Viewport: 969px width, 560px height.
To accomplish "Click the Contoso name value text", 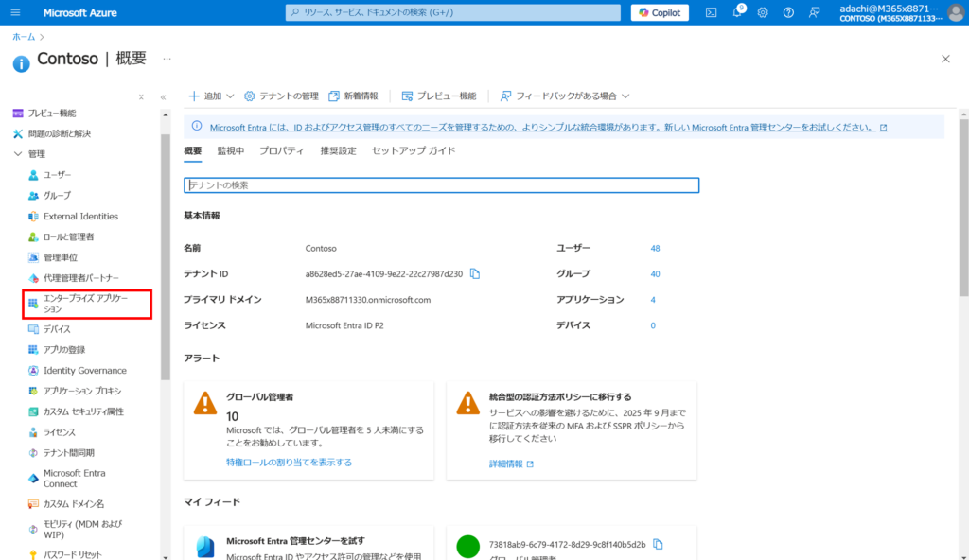I will 321,249.
